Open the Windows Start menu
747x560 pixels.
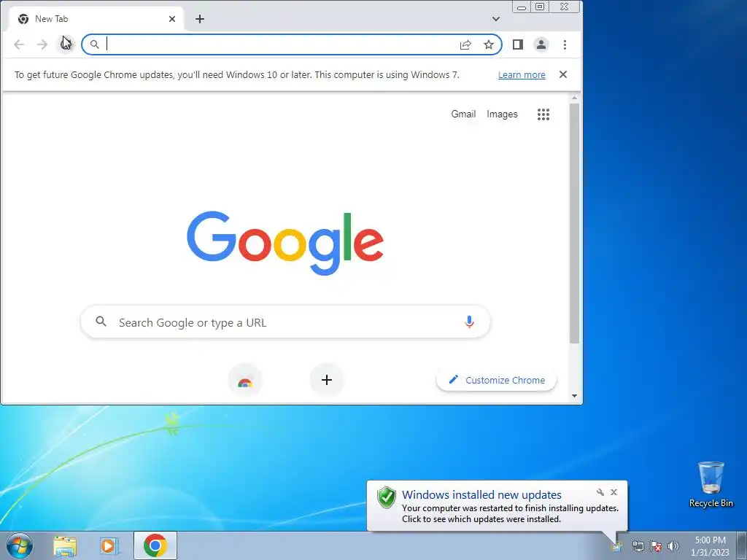[x=20, y=545]
